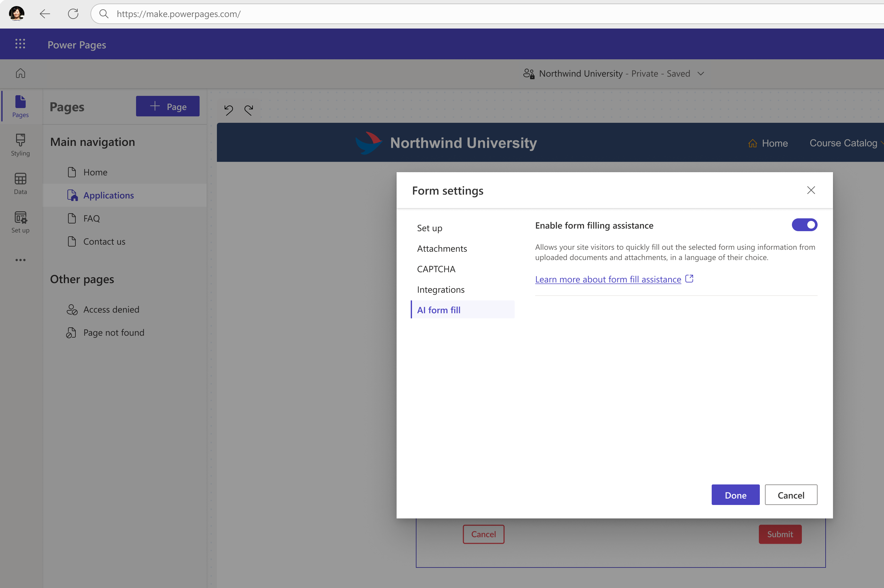Select the AI form fill tab in settings
Screen dimensions: 884x588
tap(439, 309)
